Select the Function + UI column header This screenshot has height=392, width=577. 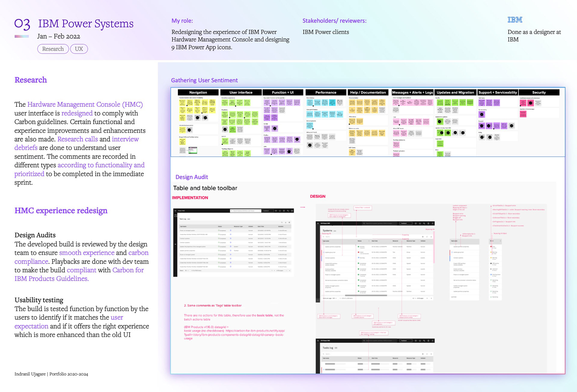(x=283, y=92)
